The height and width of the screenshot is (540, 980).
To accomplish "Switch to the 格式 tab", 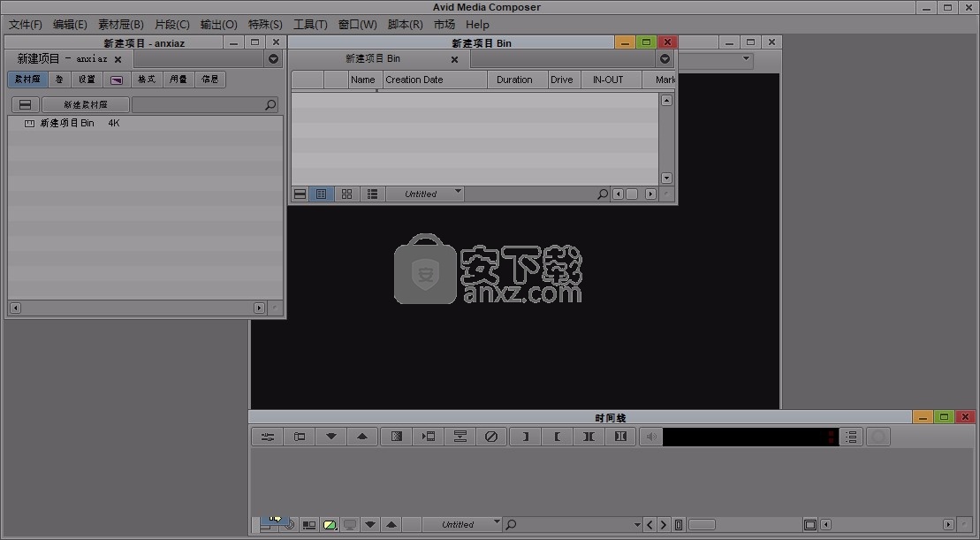I will [x=147, y=80].
